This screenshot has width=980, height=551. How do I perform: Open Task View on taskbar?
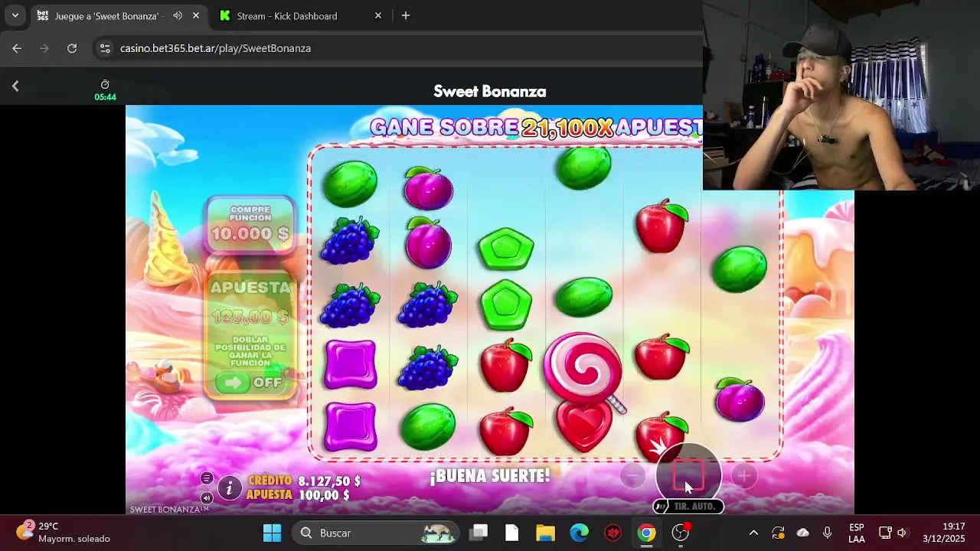coord(479,533)
